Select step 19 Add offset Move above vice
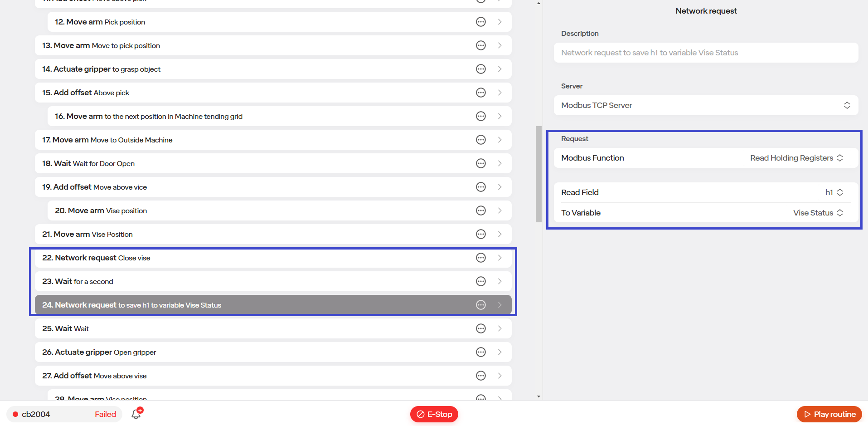Image resolution: width=868 pixels, height=426 pixels. coord(273,187)
